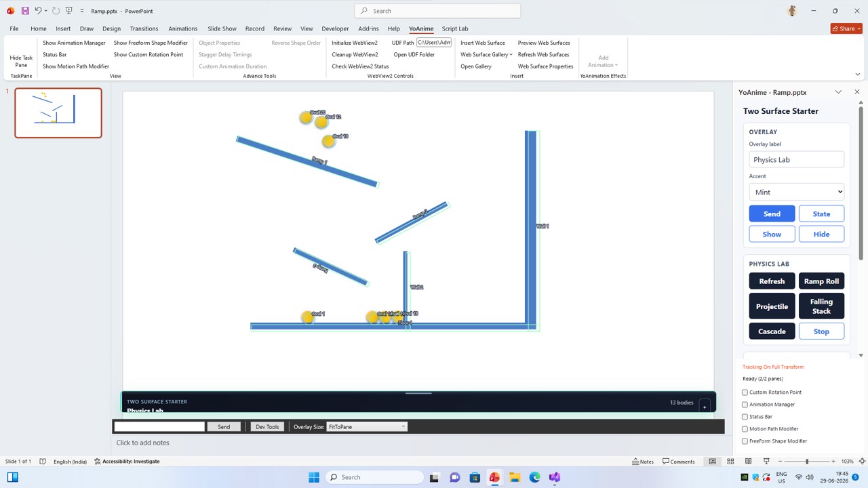Check the FreeForm Shape Modifier checkbox
Image resolution: width=868 pixels, height=488 pixels.
pyautogui.click(x=745, y=441)
